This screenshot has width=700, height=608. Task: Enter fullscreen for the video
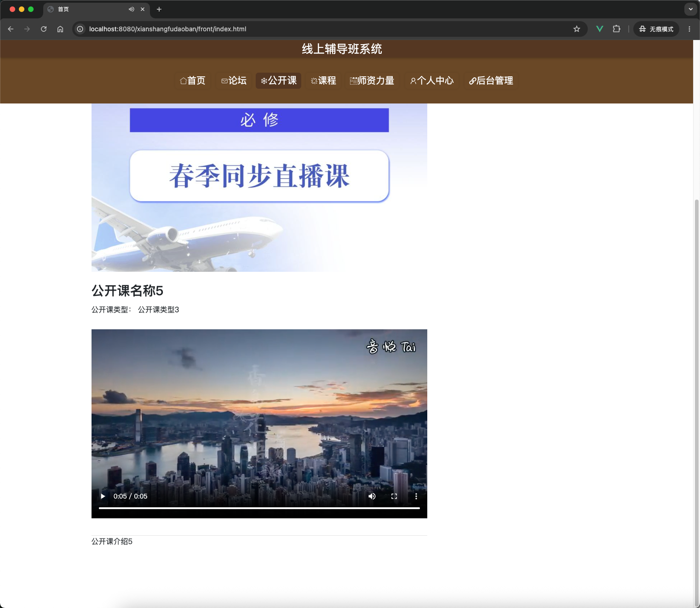[x=394, y=496]
